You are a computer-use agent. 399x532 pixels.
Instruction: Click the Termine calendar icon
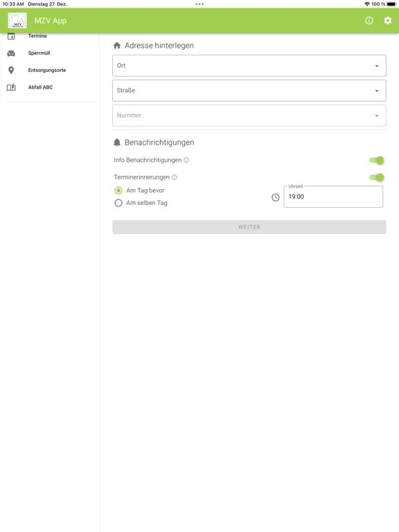pyautogui.click(x=11, y=36)
